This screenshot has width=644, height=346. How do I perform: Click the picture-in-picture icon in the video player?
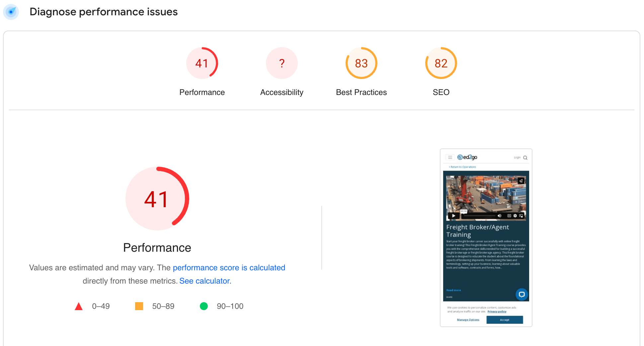pos(521,216)
